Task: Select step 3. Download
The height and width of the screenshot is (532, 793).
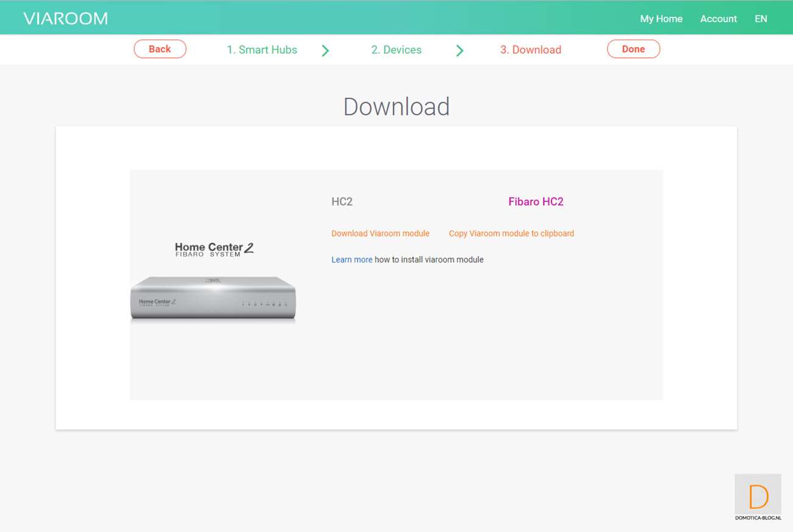Action: (x=530, y=50)
